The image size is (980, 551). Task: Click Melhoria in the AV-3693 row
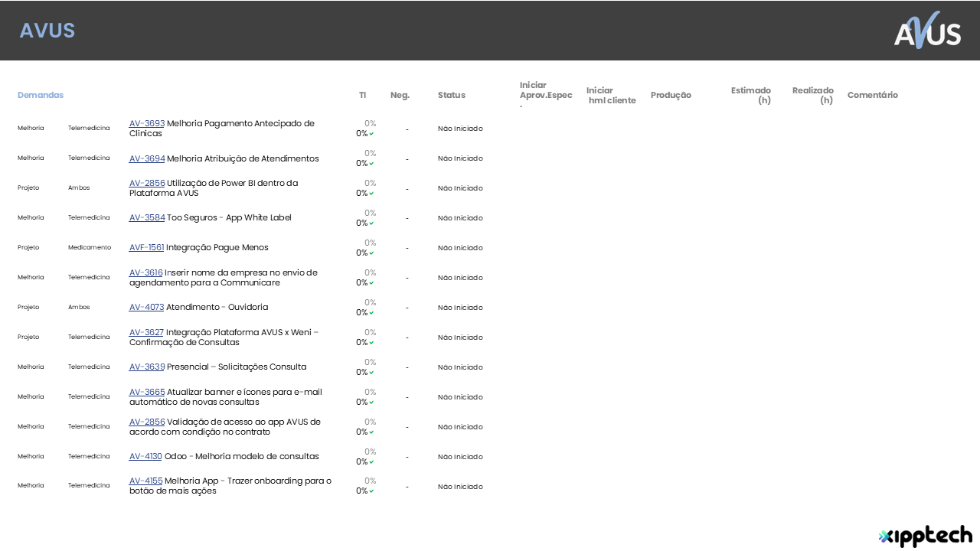(31, 128)
